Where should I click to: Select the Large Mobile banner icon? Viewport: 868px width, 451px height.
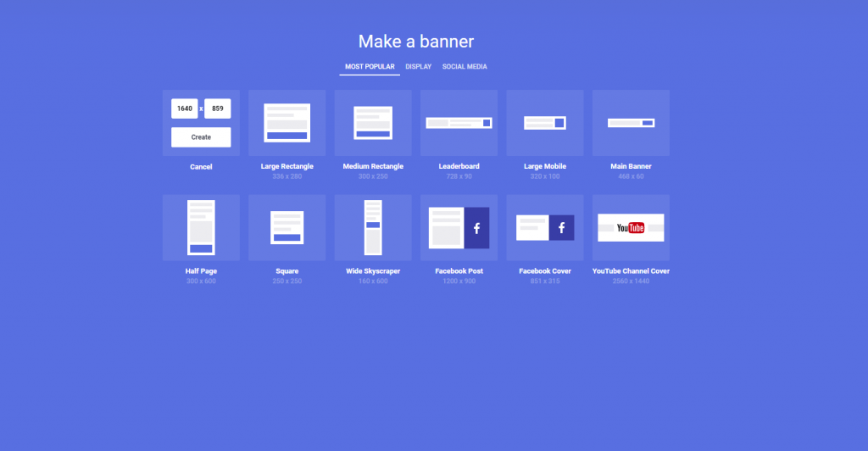pos(544,122)
